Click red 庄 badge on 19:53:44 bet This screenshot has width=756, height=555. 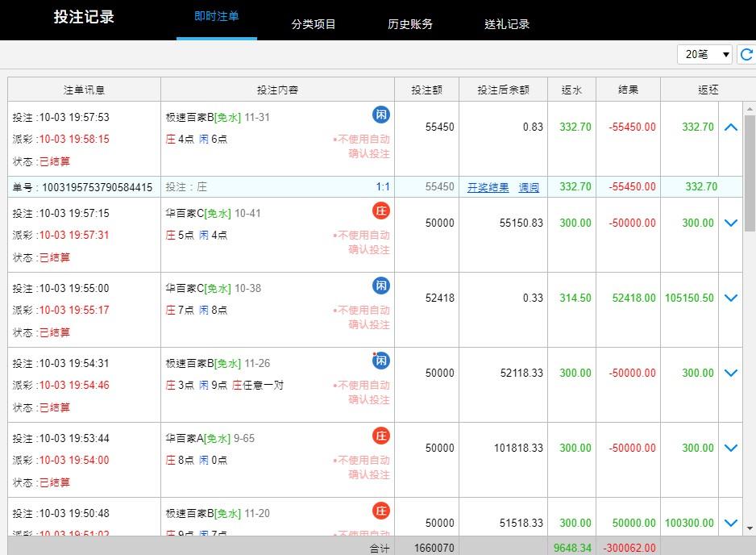[x=380, y=436]
